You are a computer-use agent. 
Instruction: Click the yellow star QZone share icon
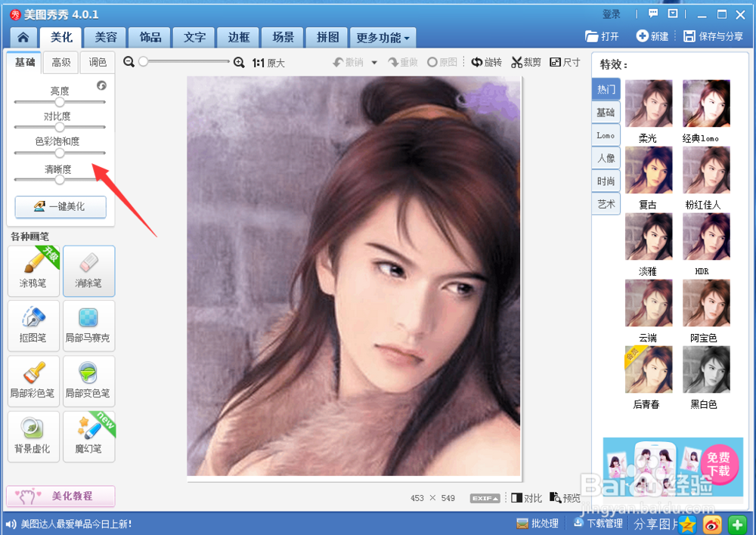687,524
